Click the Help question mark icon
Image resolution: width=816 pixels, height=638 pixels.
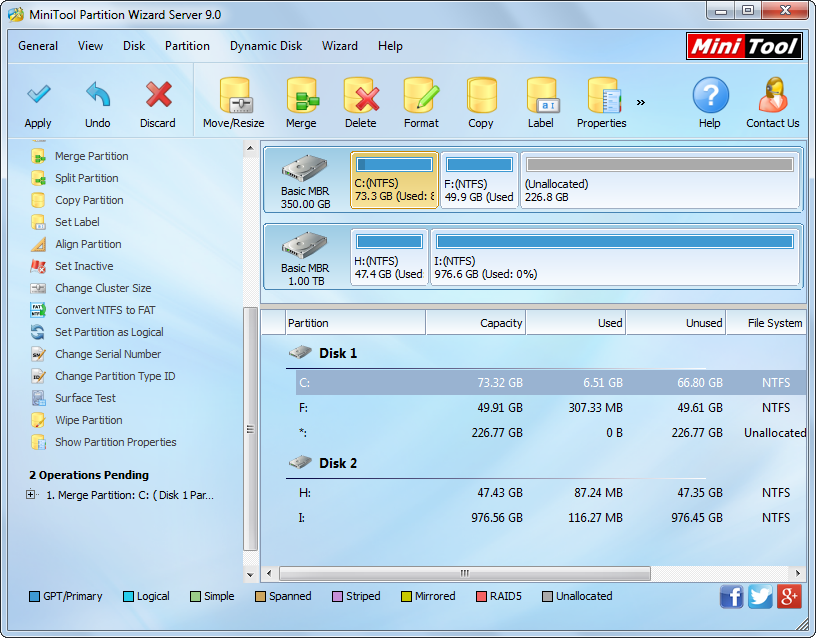point(710,95)
